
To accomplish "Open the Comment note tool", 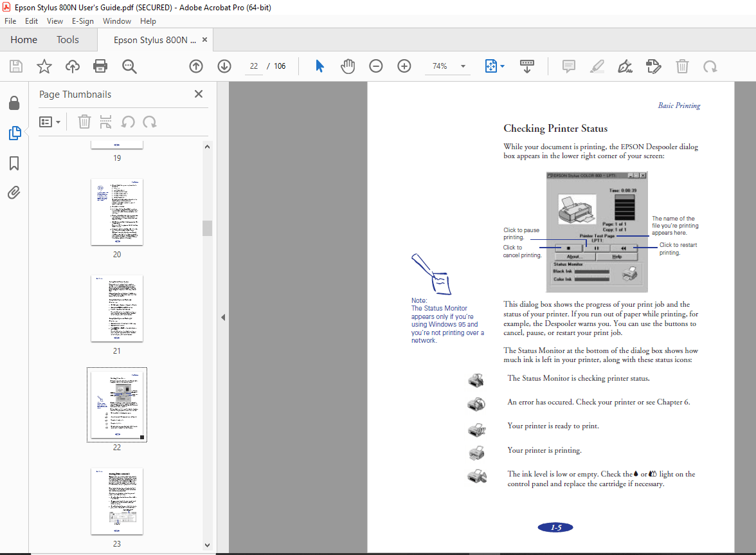I will 568,66.
